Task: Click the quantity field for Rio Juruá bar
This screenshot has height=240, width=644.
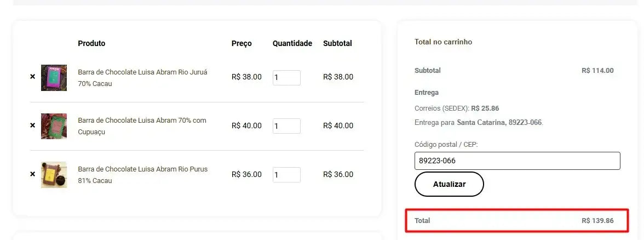Action: tap(286, 78)
